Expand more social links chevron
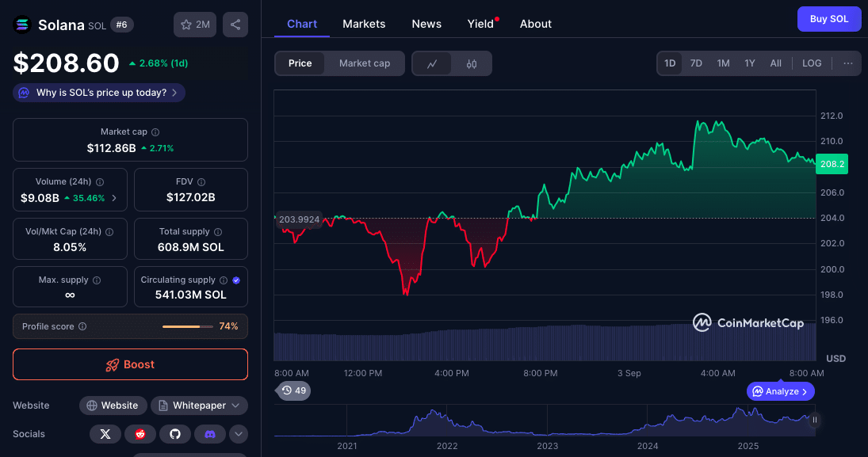The height and width of the screenshot is (457, 868). click(x=239, y=434)
